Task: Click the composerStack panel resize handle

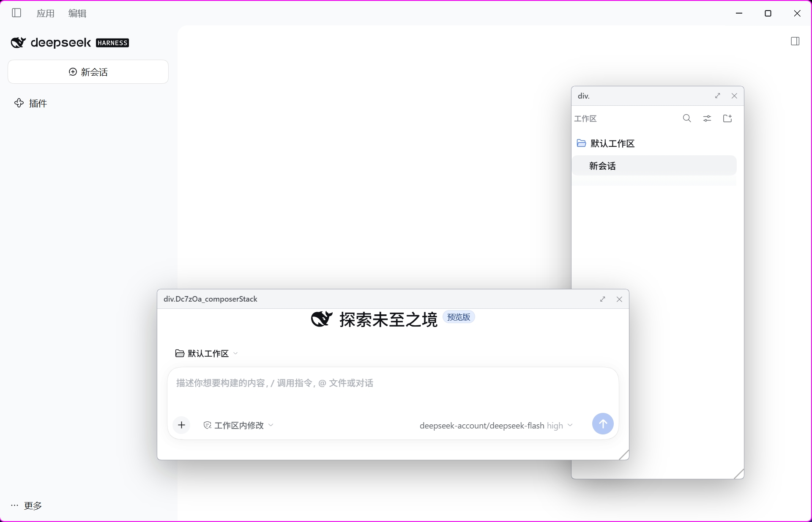Action: click(624, 455)
